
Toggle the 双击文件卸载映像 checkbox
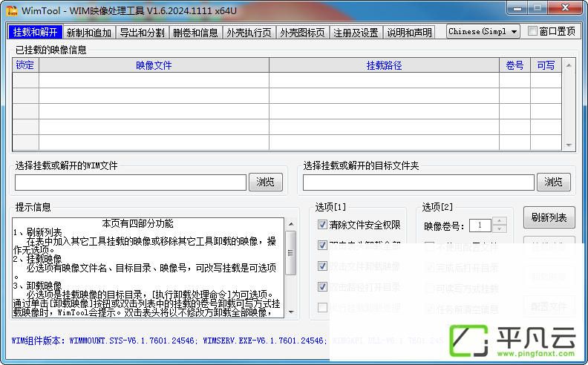point(322,266)
